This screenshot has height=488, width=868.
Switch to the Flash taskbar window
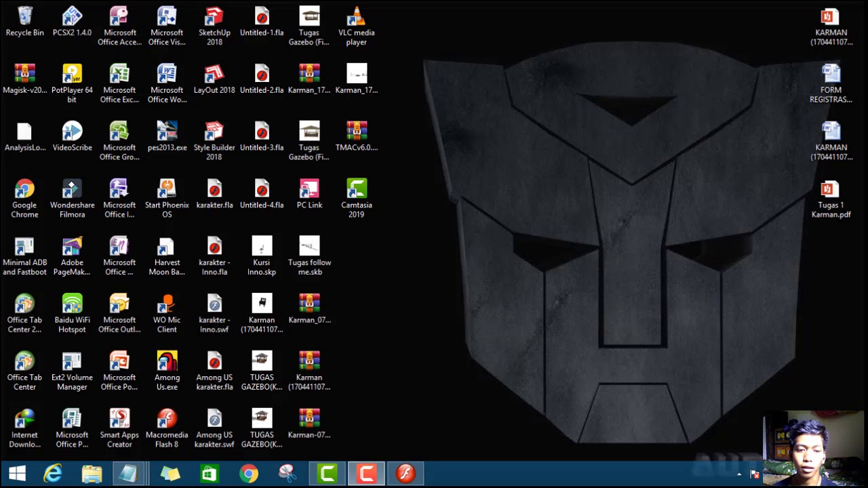406,473
